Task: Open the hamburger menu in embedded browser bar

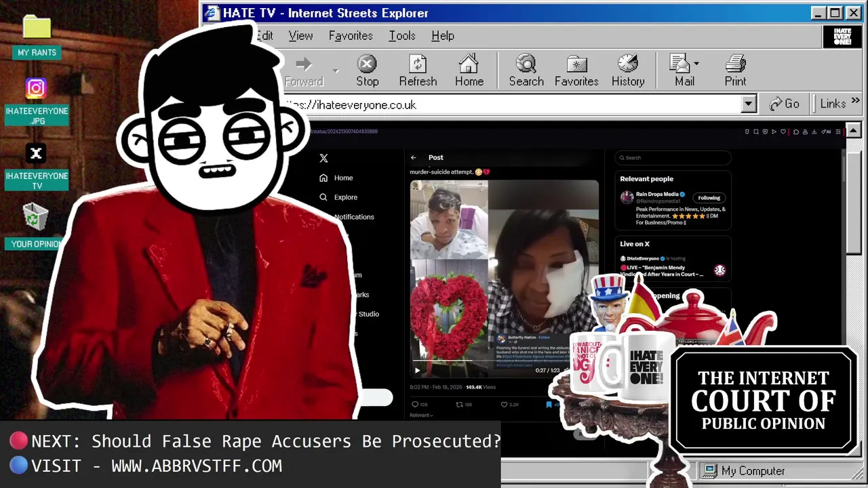Action: pyautogui.click(x=838, y=131)
